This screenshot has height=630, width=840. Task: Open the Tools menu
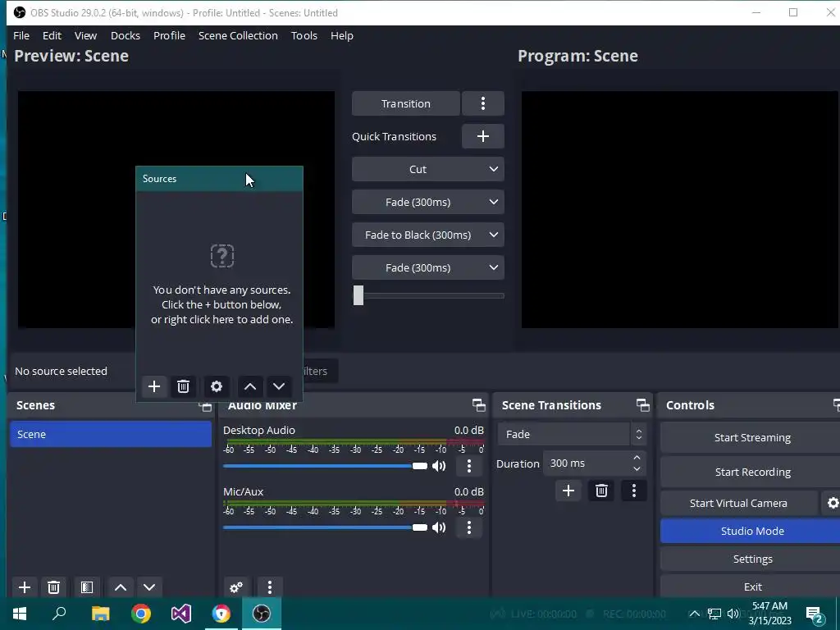click(x=304, y=35)
